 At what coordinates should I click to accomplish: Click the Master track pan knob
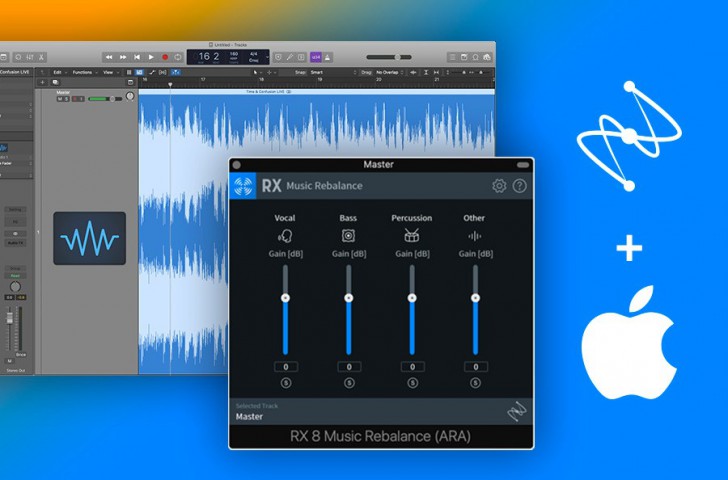130,96
